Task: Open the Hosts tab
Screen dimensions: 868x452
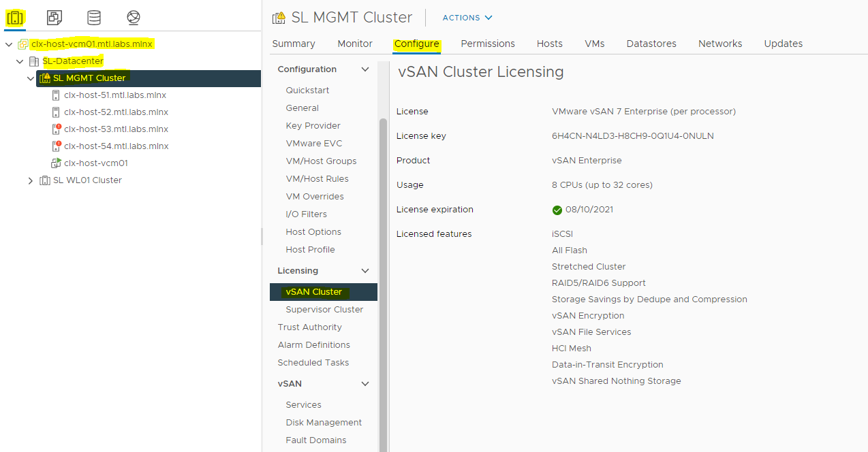Action: coord(550,44)
